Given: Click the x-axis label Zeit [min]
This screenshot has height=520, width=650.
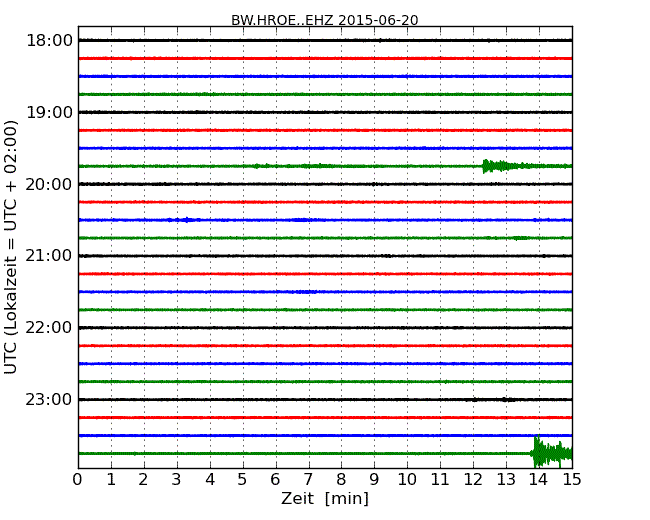Looking at the screenshot, I should [x=325, y=498].
